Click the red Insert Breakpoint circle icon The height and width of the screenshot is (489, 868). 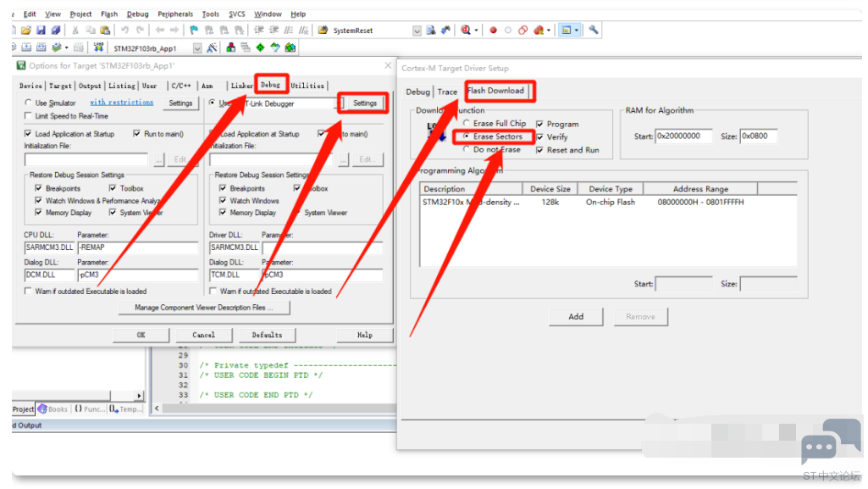(x=493, y=31)
